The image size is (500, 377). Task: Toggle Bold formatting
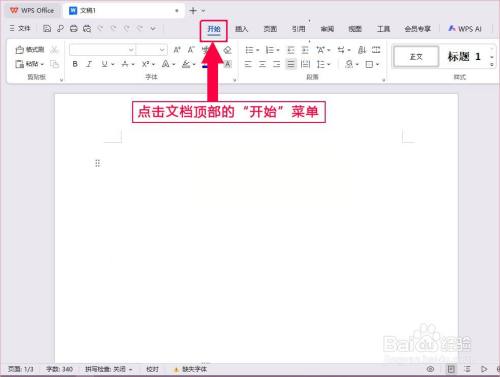tap(75, 64)
